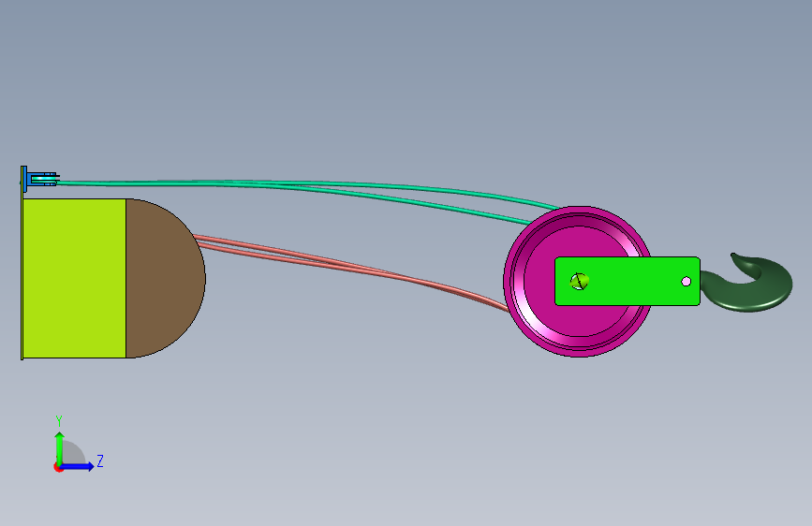Click the red X axis origin dot
Viewport: 812px width, 526px height.
(58, 467)
